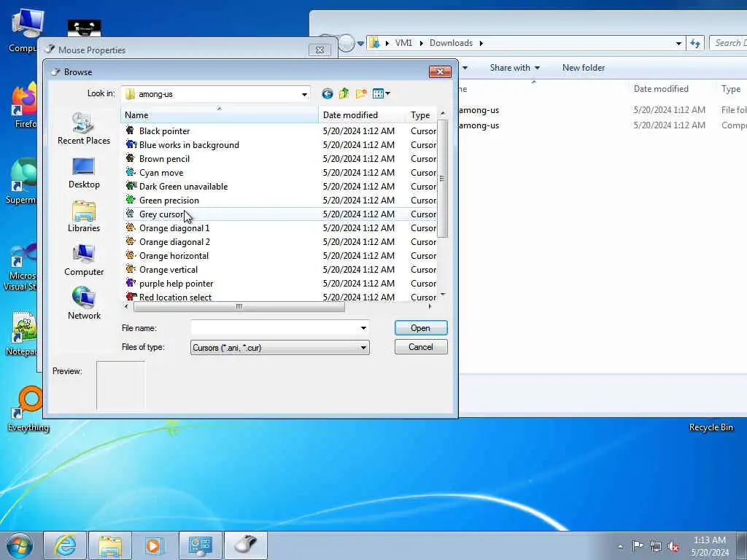The height and width of the screenshot is (560, 747).
Task: Open Libraries in Browse sidebar
Action: click(x=84, y=217)
